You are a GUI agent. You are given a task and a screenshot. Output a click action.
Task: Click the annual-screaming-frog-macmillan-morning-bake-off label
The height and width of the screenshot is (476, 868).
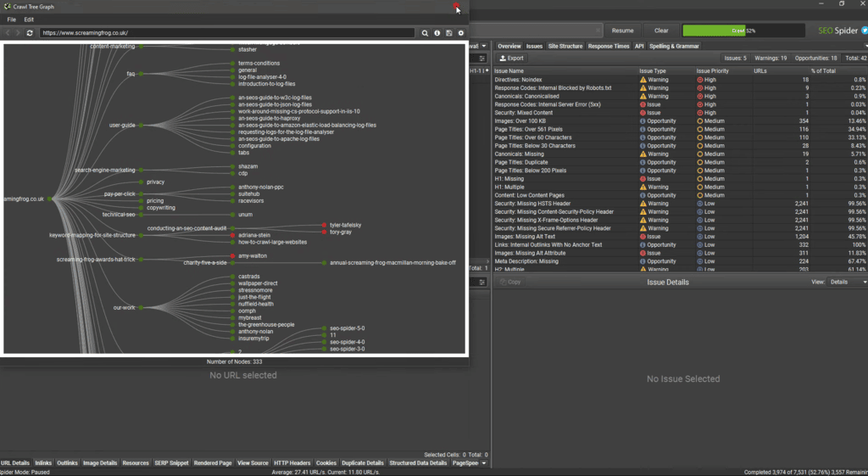click(x=393, y=263)
